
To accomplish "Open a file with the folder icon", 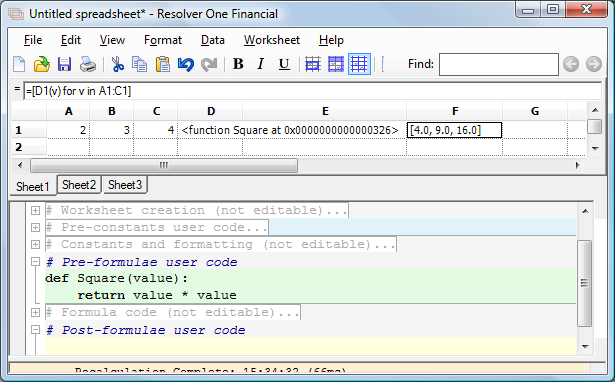I will [x=42, y=64].
